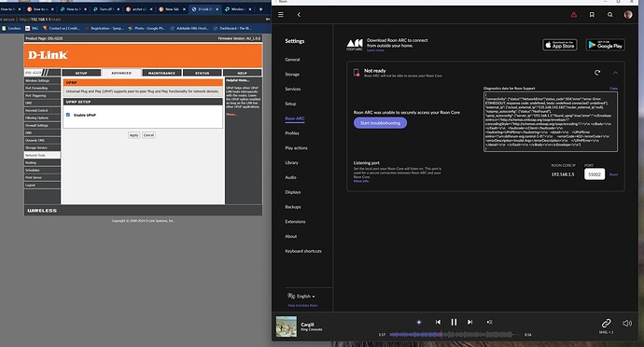
Task: Open About page in Roon settings
Action: (291, 237)
